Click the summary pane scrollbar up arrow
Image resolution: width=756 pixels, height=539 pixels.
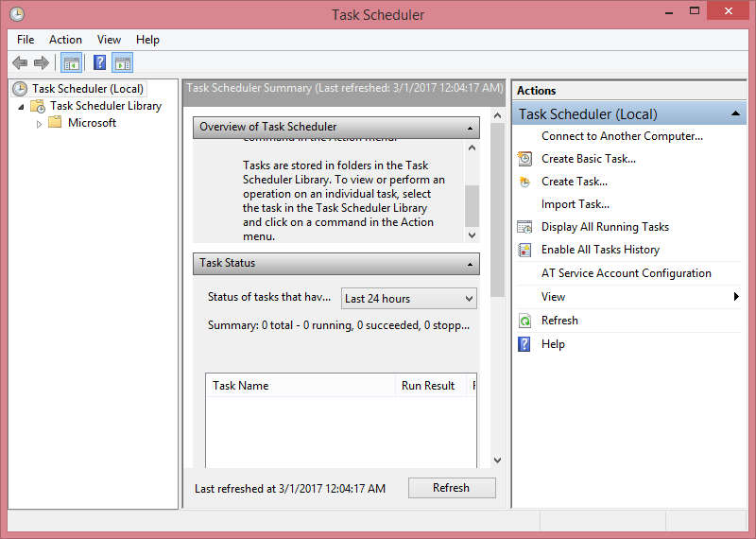pos(498,115)
